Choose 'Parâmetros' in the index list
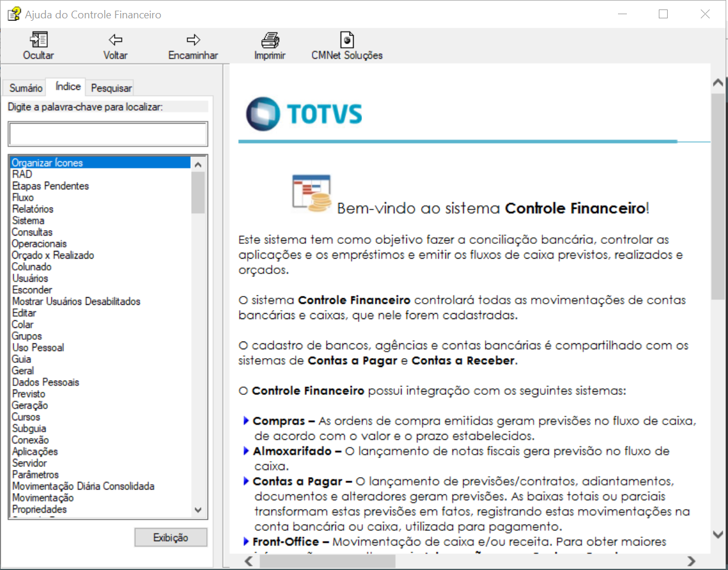The width and height of the screenshot is (728, 570). coord(101,474)
